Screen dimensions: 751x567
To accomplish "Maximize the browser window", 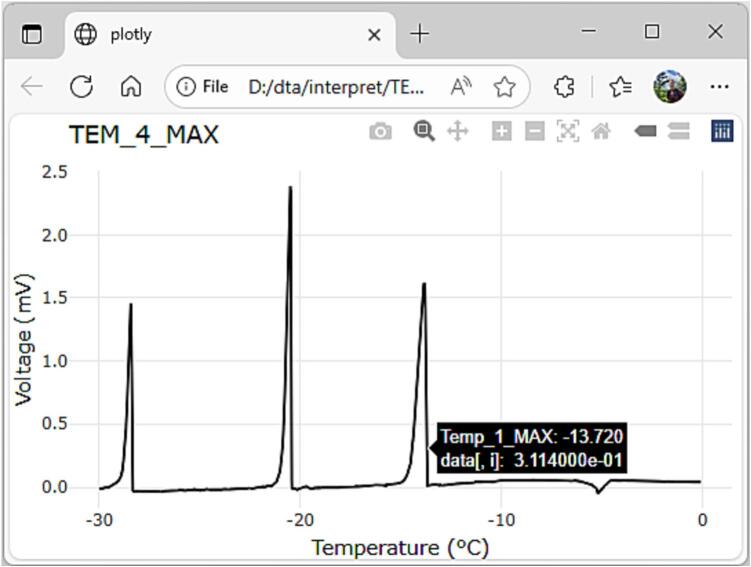I will click(652, 32).
